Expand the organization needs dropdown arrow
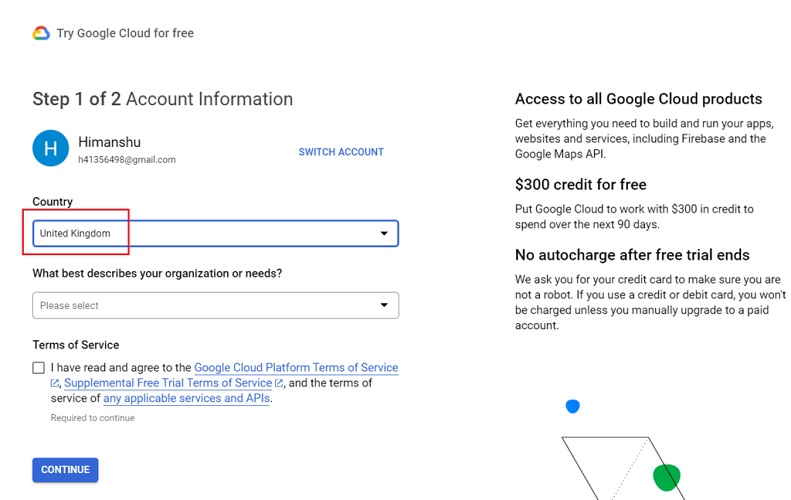The image size is (791, 500). (x=383, y=306)
